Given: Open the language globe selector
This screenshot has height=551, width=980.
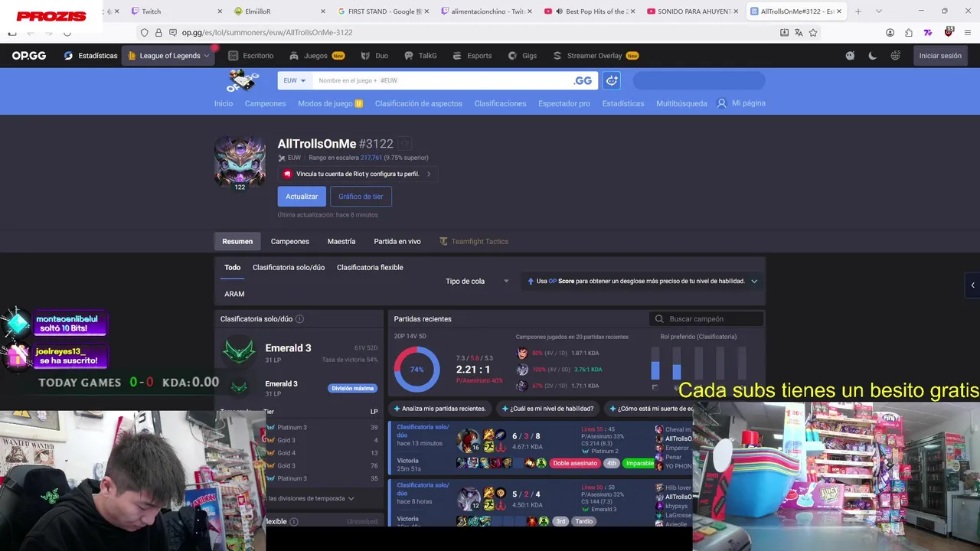Looking at the screenshot, I should [895, 56].
